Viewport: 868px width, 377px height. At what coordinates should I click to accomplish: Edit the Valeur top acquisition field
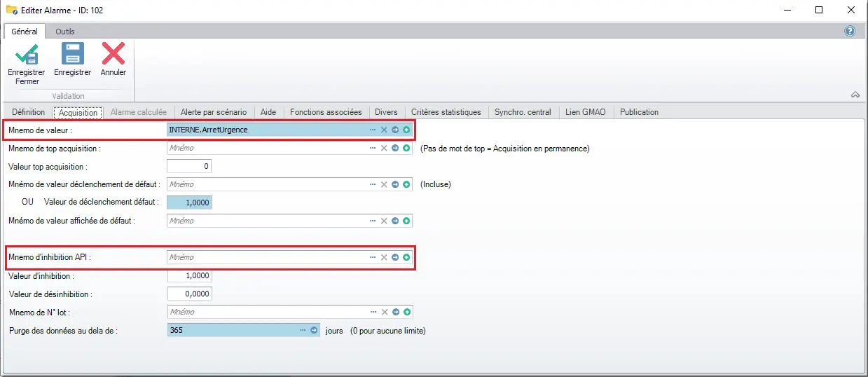[189, 166]
